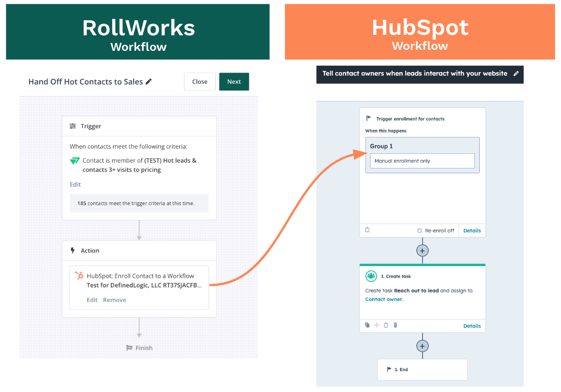Remove the HubSpot enroll action

pos(115,300)
